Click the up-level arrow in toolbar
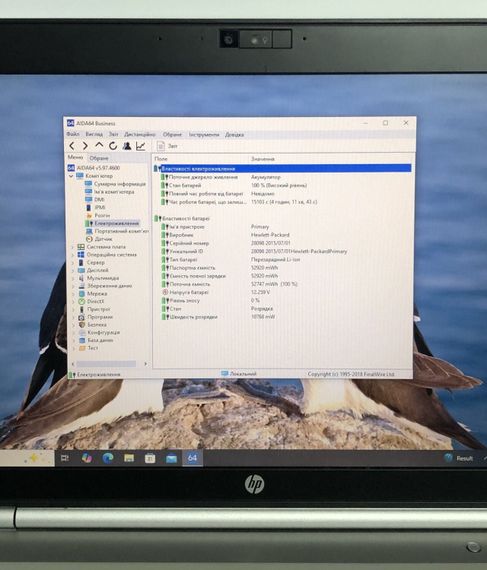Screen dimensions: 487x570 pos(99,145)
